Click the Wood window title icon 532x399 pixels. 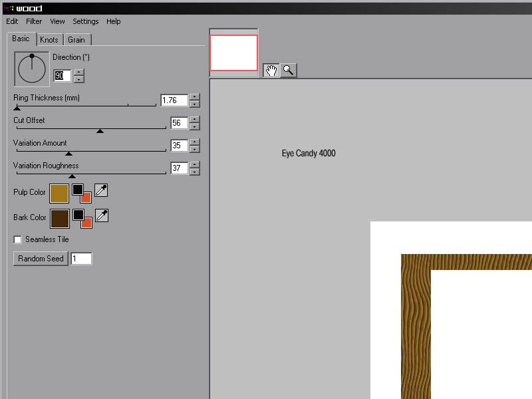pyautogui.click(x=9, y=9)
